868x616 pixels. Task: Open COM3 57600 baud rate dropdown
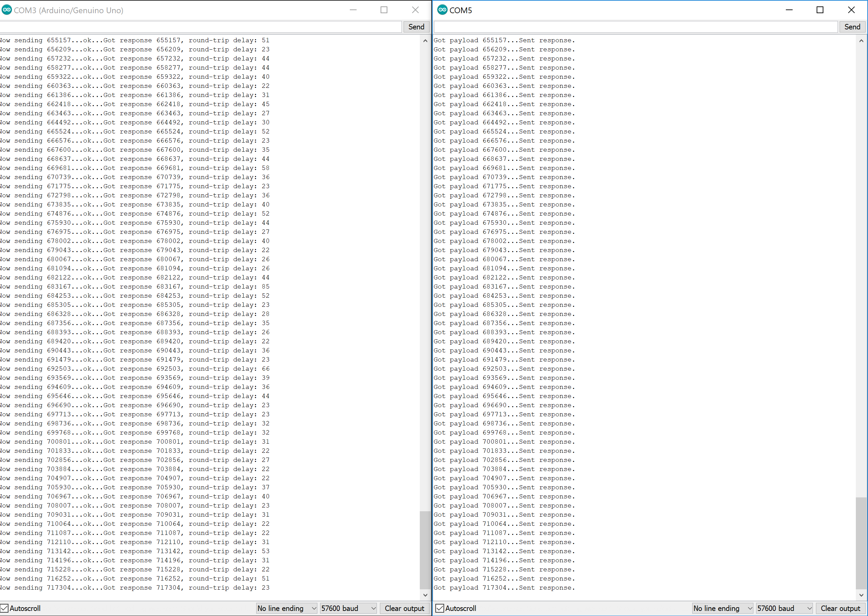coord(348,608)
